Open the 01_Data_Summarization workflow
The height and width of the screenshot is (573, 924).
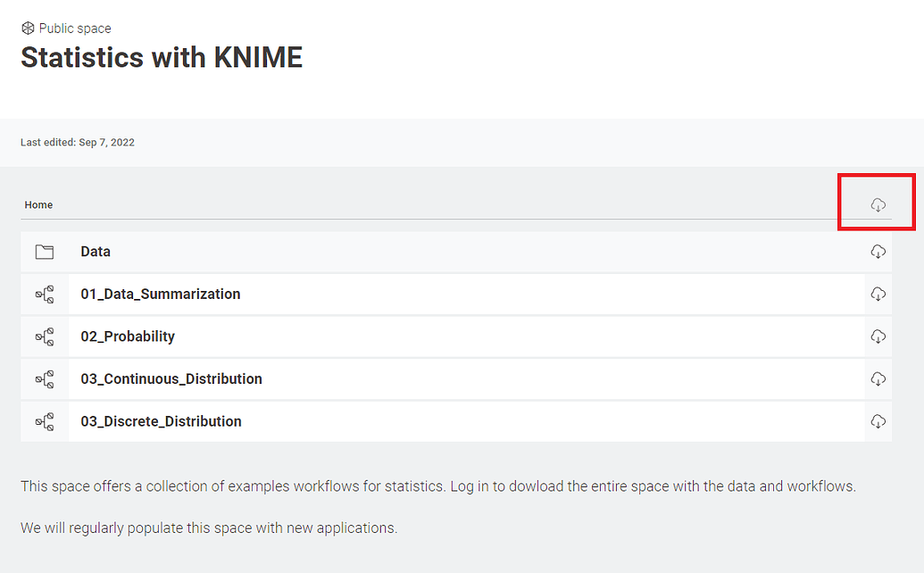[162, 294]
